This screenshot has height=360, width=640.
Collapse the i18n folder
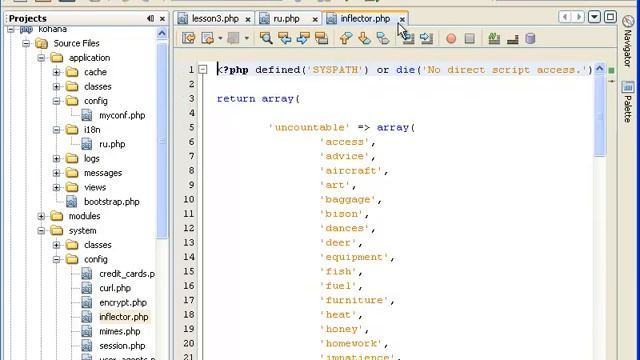56,130
